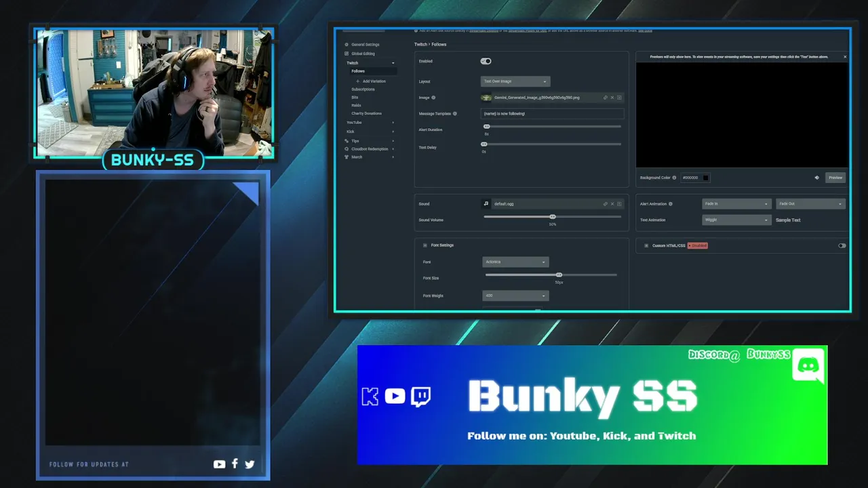The width and height of the screenshot is (868, 488).
Task: Click the red Disabled badge on Custom HTML/CSS
Action: click(698, 245)
